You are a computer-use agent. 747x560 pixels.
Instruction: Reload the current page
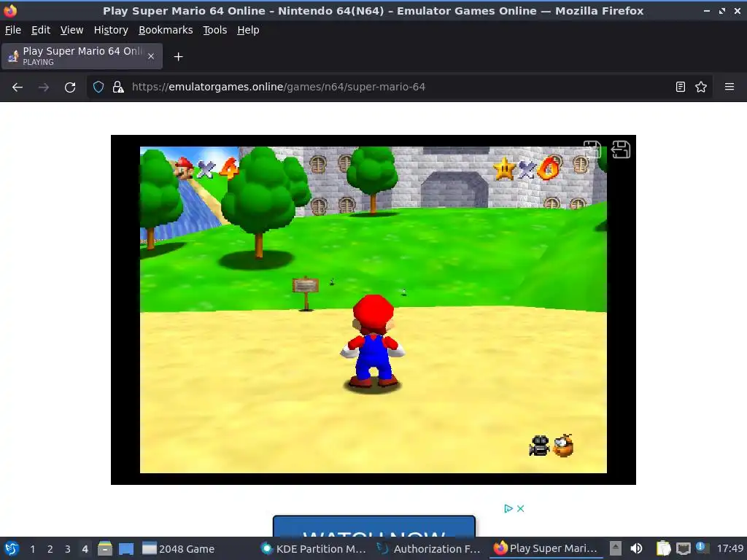point(70,87)
